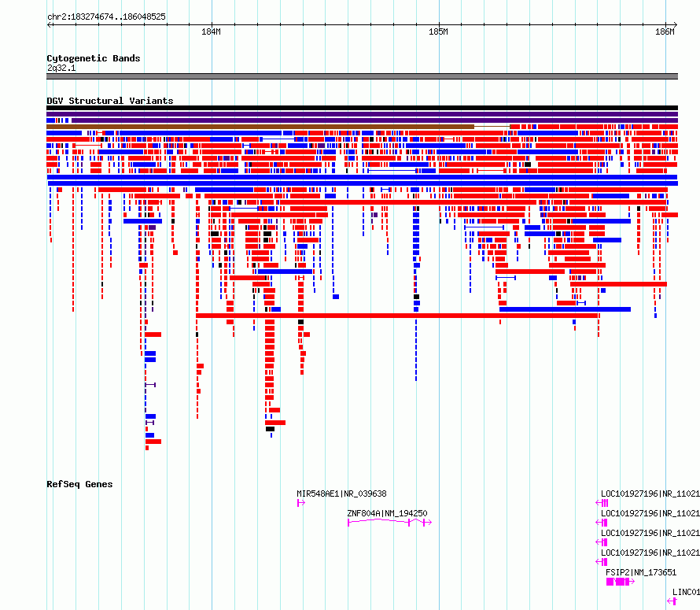Image resolution: width=700 pixels, height=610 pixels.
Task: Open the MIR548AE1|NR_039638 gene label
Action: point(341,494)
